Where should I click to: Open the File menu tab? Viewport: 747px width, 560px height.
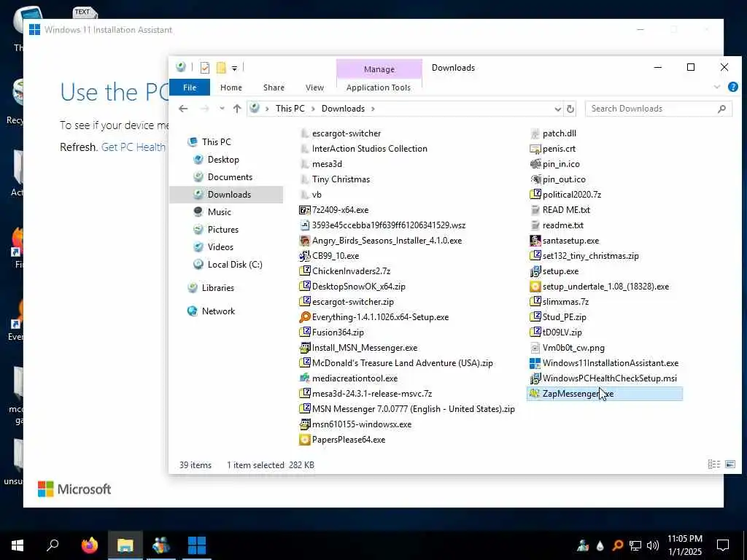pyautogui.click(x=190, y=87)
